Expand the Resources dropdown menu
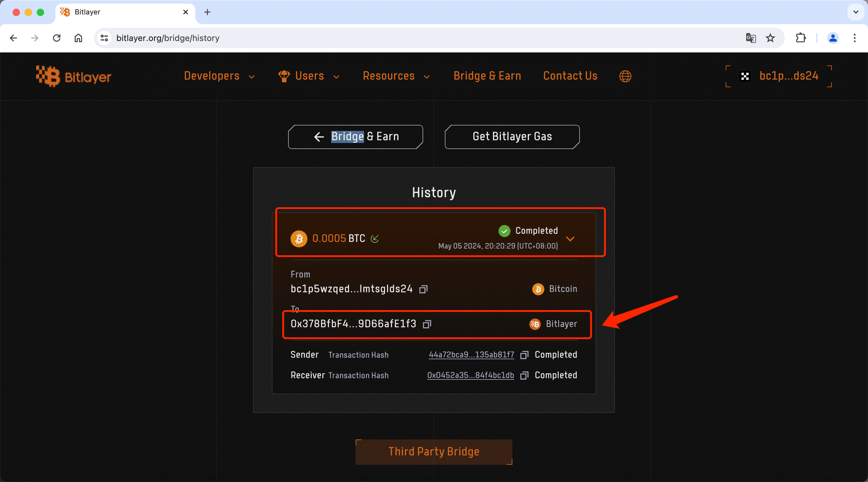 point(396,76)
